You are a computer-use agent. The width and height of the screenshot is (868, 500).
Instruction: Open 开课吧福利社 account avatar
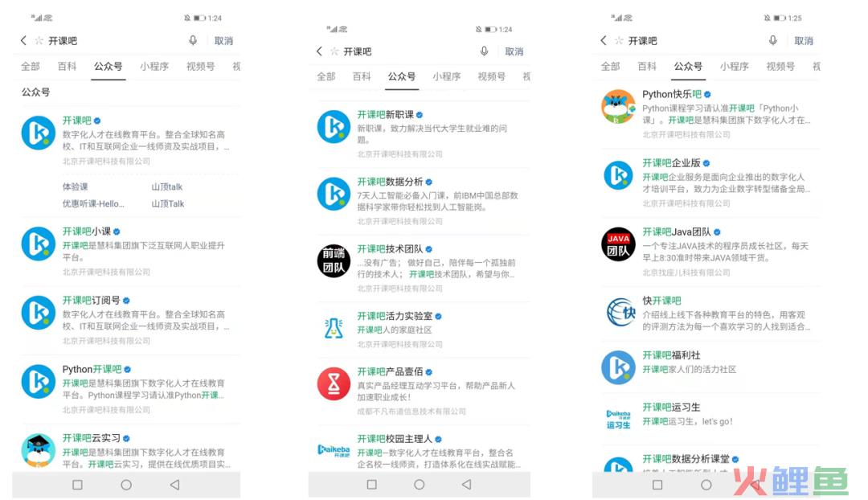(618, 367)
